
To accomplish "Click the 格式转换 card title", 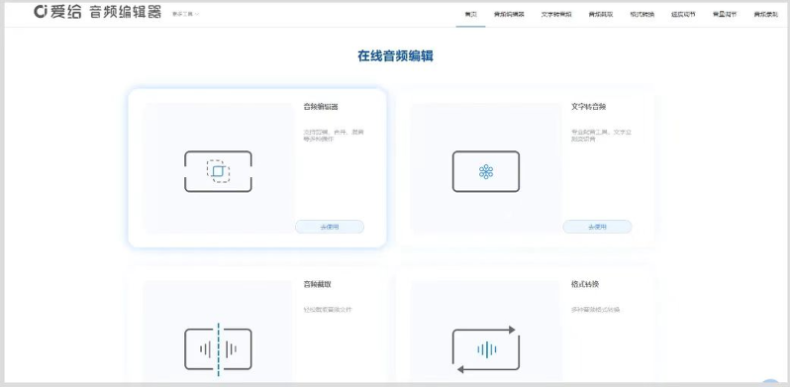I will point(585,284).
